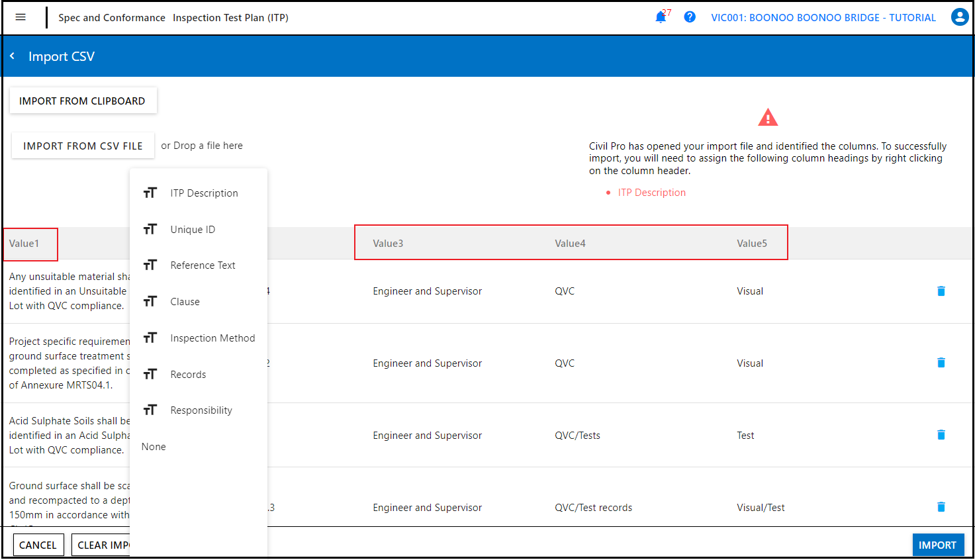Delete the Acid Sulphate Soils row via trash icon

coord(941,435)
